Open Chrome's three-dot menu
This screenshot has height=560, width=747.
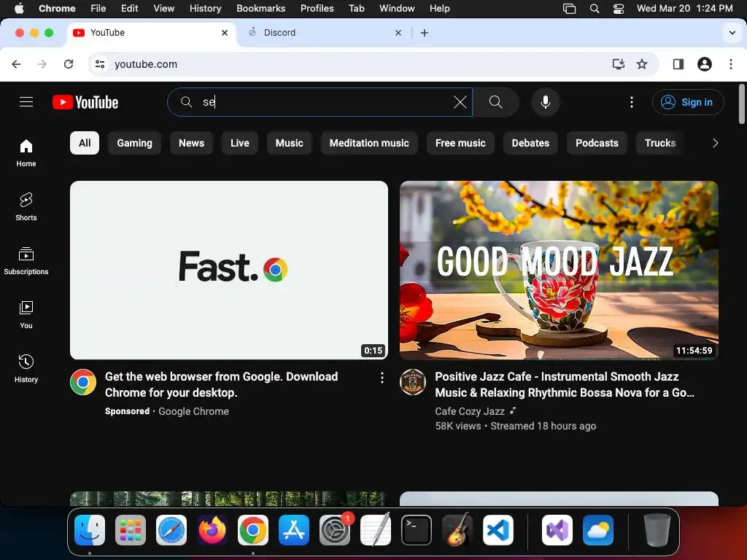[x=731, y=64]
